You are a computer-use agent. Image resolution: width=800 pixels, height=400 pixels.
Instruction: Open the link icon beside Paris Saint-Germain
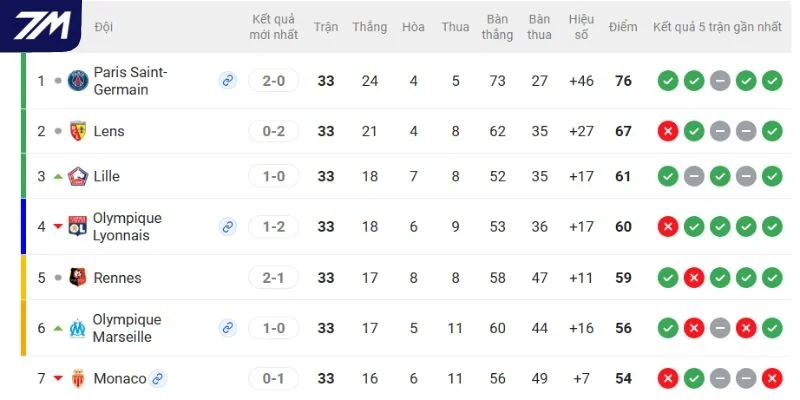(228, 81)
